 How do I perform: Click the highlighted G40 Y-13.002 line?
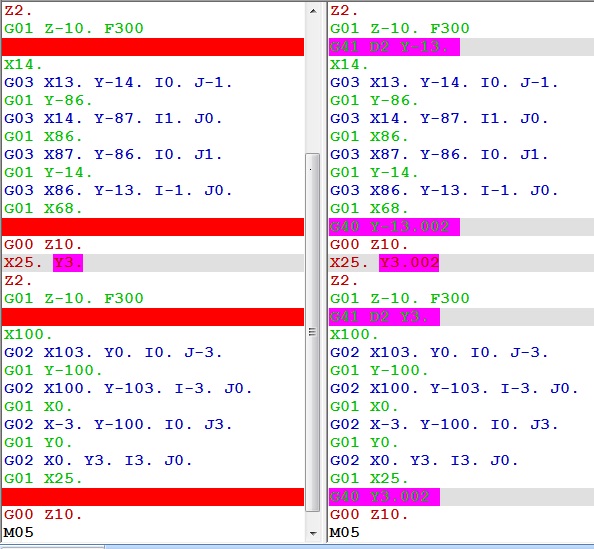[x=394, y=227]
